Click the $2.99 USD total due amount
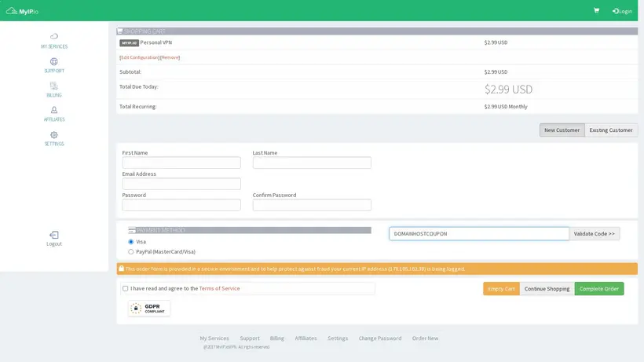 point(508,89)
